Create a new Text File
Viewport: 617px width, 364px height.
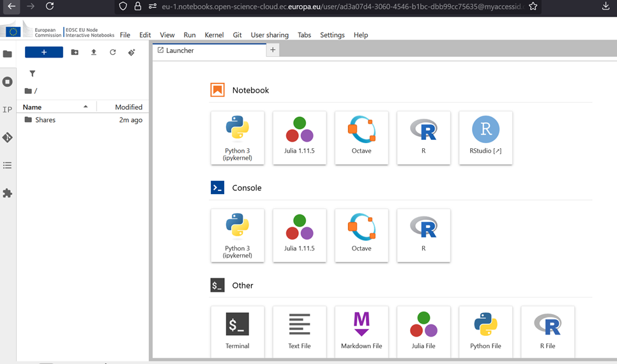pyautogui.click(x=300, y=331)
